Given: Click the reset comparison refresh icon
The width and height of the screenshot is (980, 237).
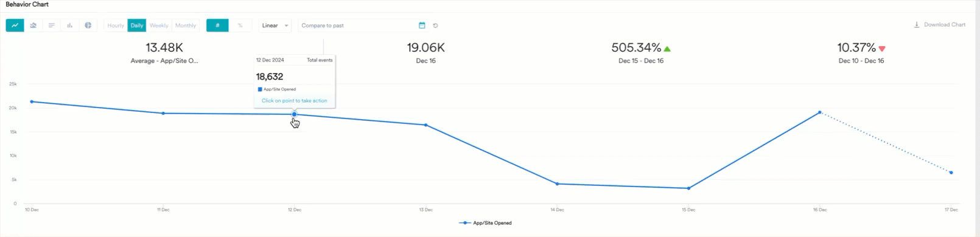Looking at the screenshot, I should click(x=435, y=26).
